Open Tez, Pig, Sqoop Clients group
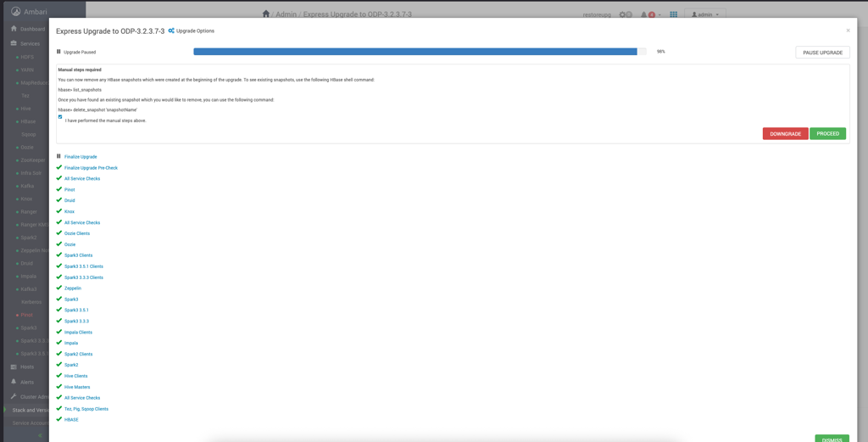 coord(86,409)
